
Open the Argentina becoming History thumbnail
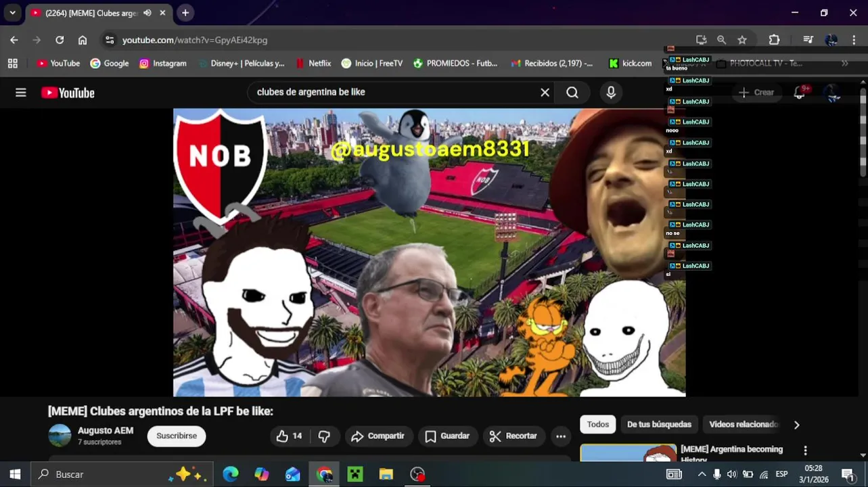[x=628, y=453]
